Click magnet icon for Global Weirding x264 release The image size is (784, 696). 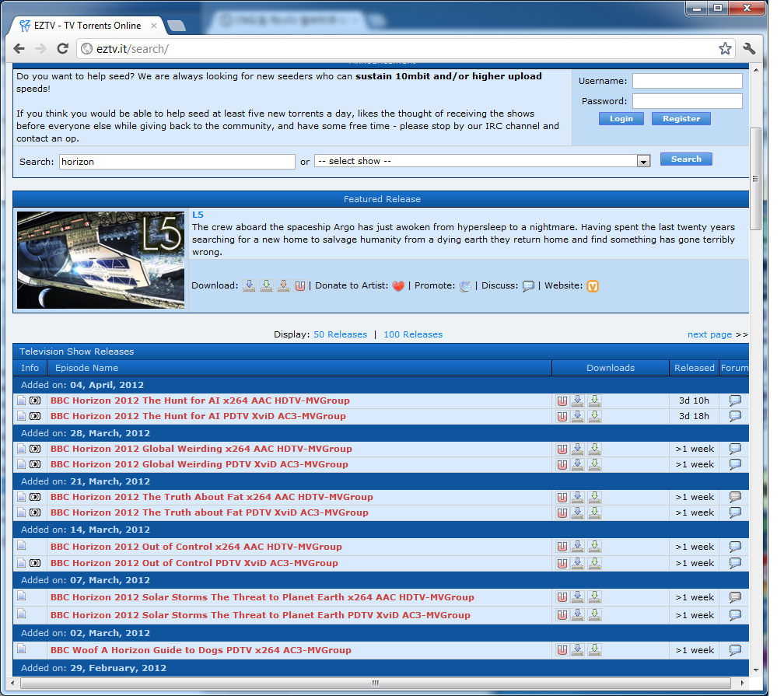tap(562, 449)
